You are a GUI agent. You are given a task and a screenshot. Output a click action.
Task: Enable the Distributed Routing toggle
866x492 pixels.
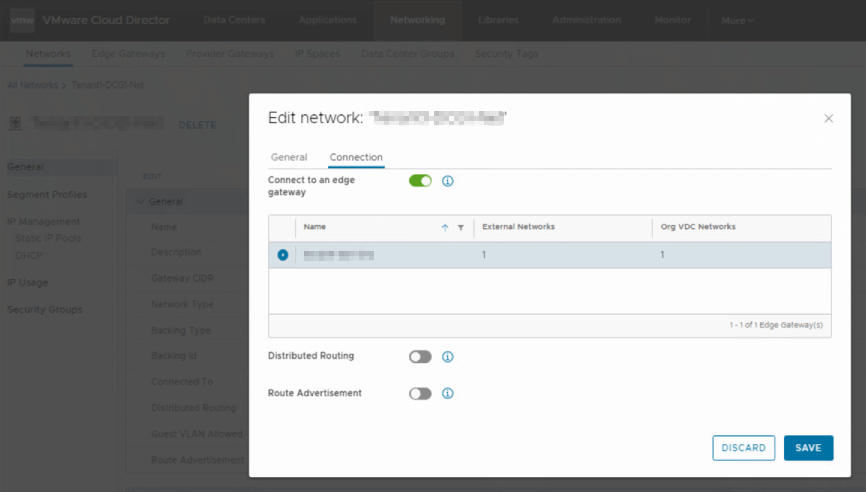(420, 356)
